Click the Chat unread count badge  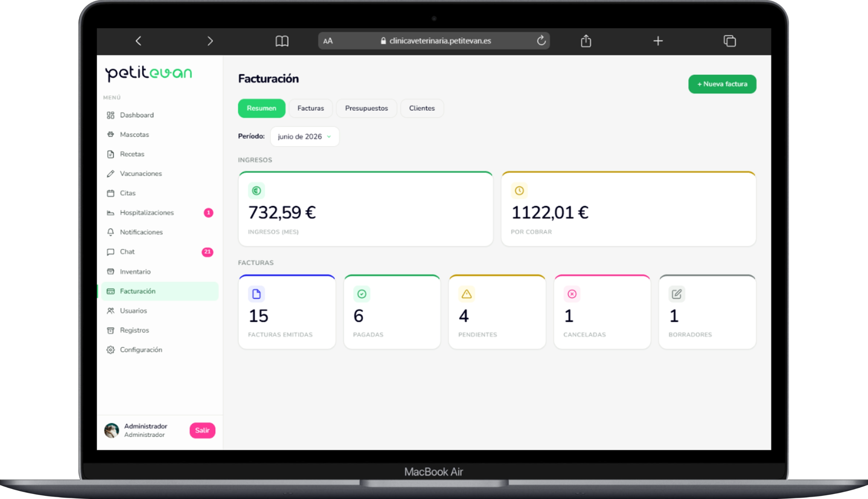point(207,252)
